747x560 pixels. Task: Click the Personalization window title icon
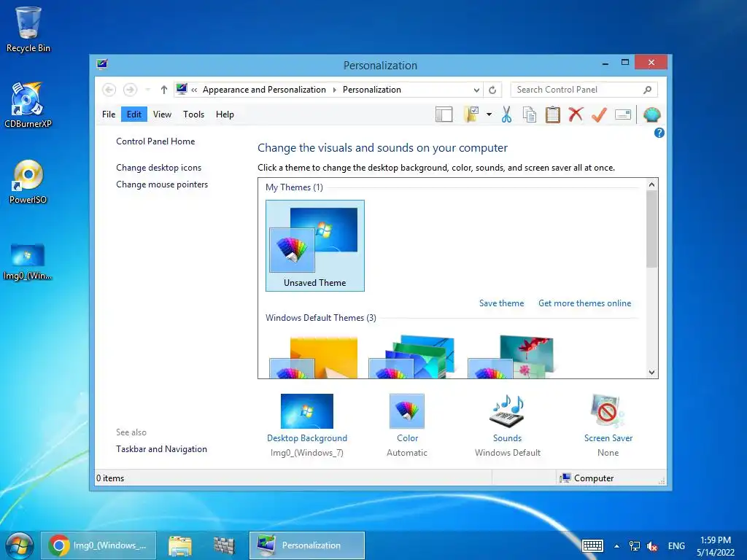[x=102, y=64]
